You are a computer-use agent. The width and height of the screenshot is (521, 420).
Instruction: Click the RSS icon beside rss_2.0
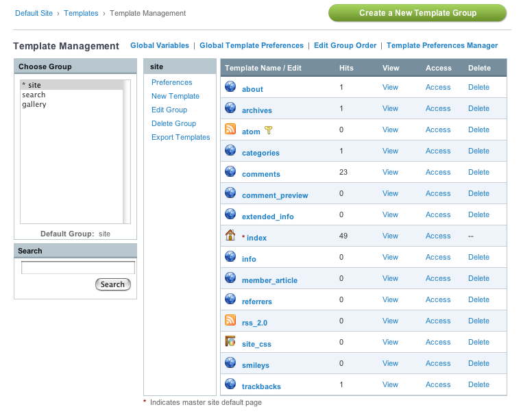coord(230,321)
